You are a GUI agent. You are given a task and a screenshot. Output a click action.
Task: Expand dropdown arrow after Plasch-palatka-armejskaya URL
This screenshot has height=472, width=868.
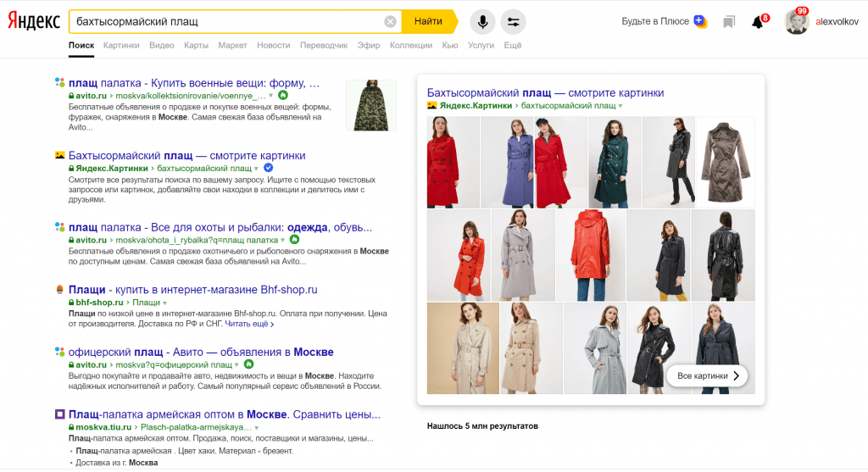click(x=256, y=428)
